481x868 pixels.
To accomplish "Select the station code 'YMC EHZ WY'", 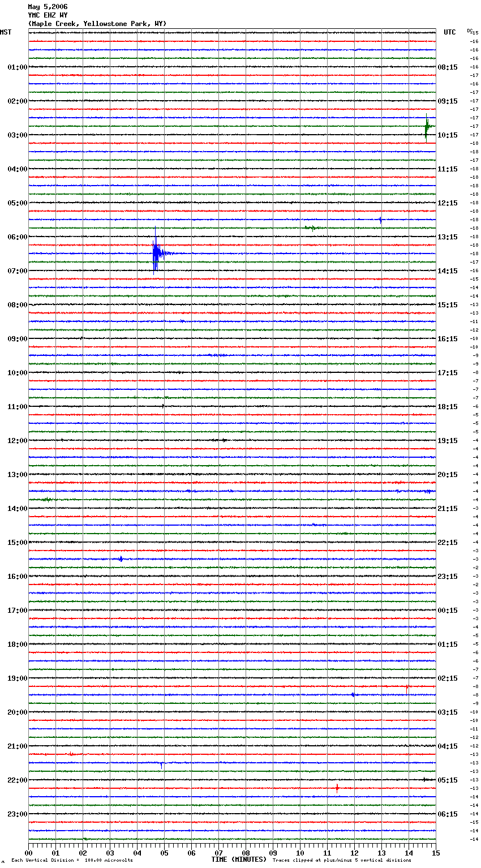I will click(48, 15).
